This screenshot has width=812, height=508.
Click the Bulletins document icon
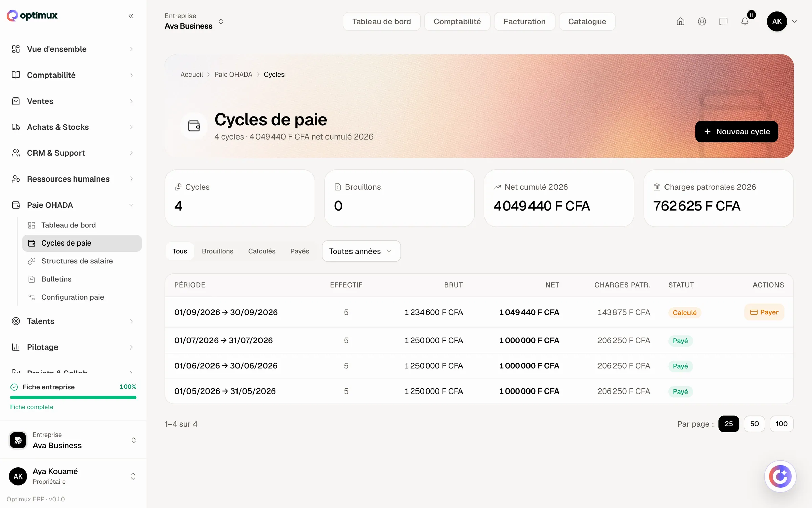31,279
